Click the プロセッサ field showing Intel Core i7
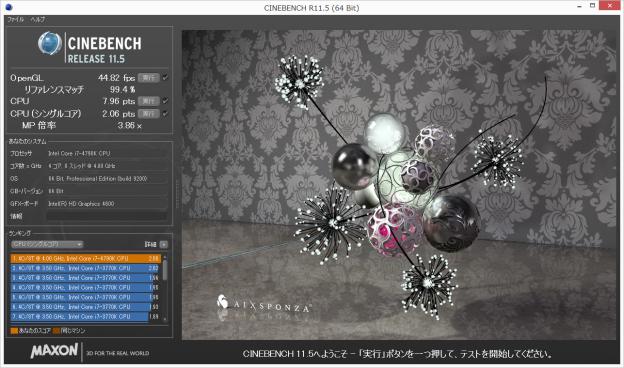Viewport: 624px width, 368px height. (x=107, y=153)
